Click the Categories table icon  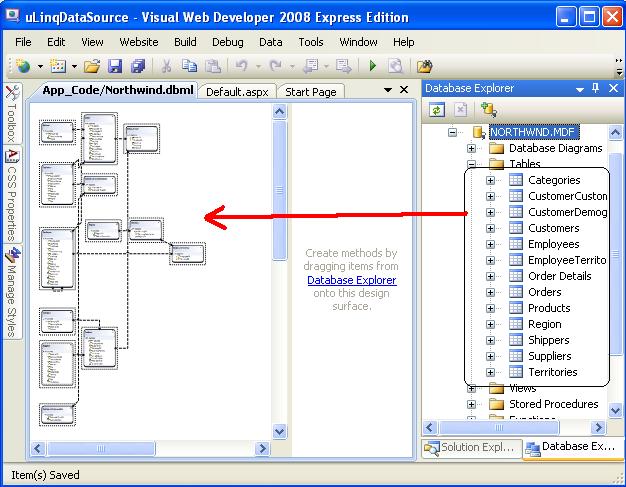point(515,180)
